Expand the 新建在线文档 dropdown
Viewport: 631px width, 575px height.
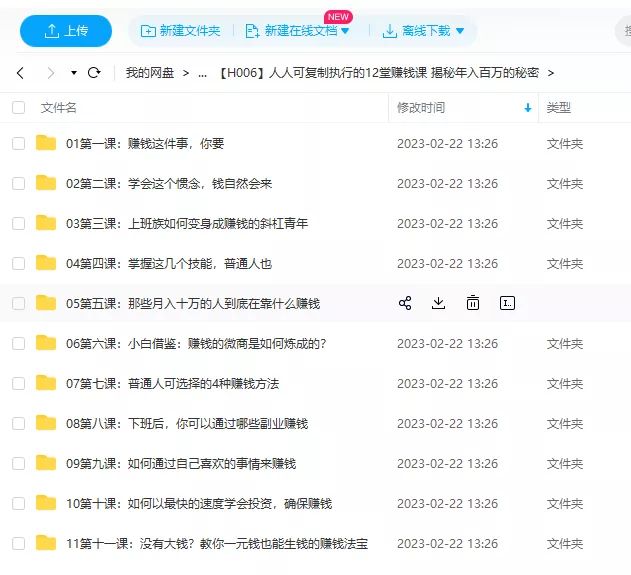[x=345, y=31]
